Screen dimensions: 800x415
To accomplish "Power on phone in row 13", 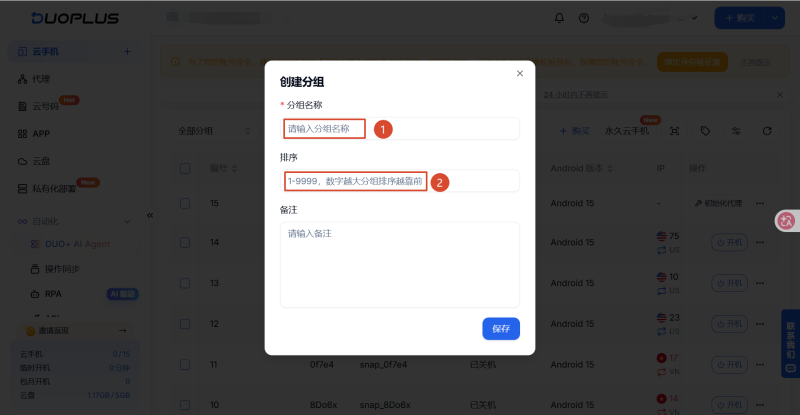I will pos(730,283).
